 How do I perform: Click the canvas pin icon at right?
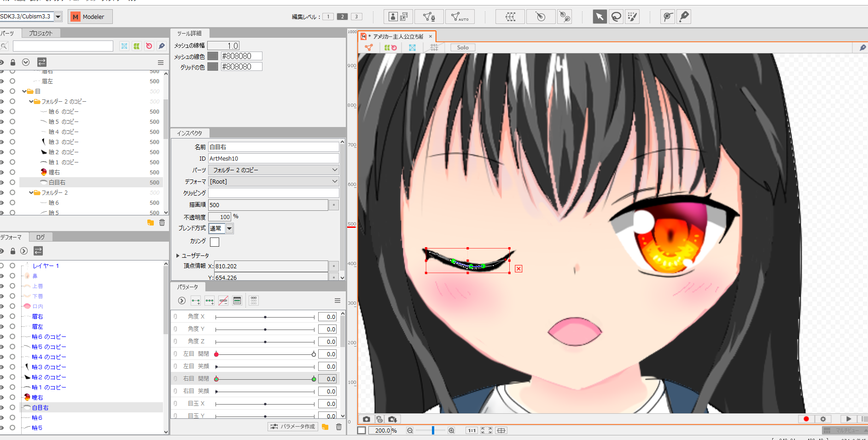pos(862,47)
